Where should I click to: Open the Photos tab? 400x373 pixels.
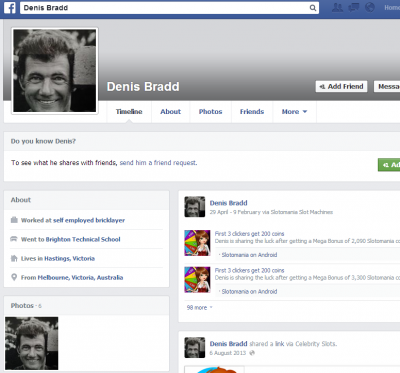(x=210, y=112)
